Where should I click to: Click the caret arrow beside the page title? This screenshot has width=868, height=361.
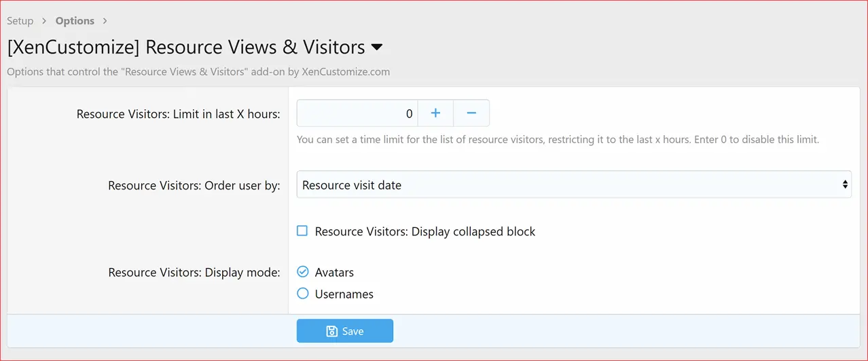tap(377, 47)
